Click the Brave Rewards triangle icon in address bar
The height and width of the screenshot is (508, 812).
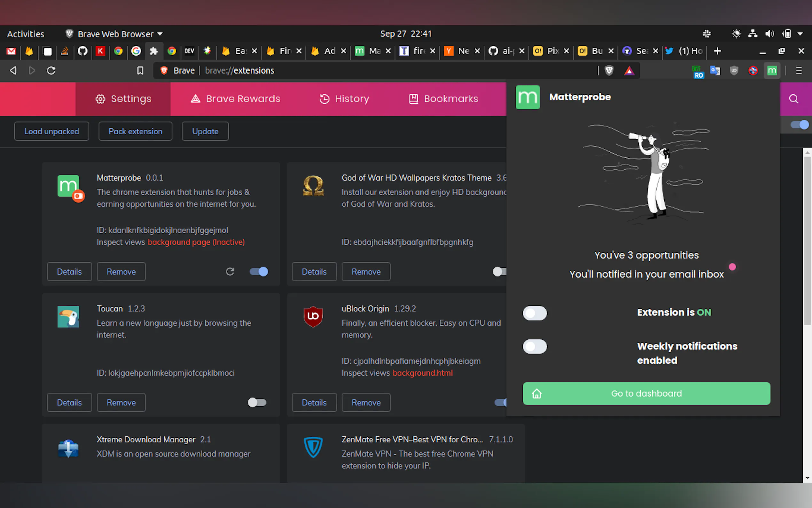point(629,71)
